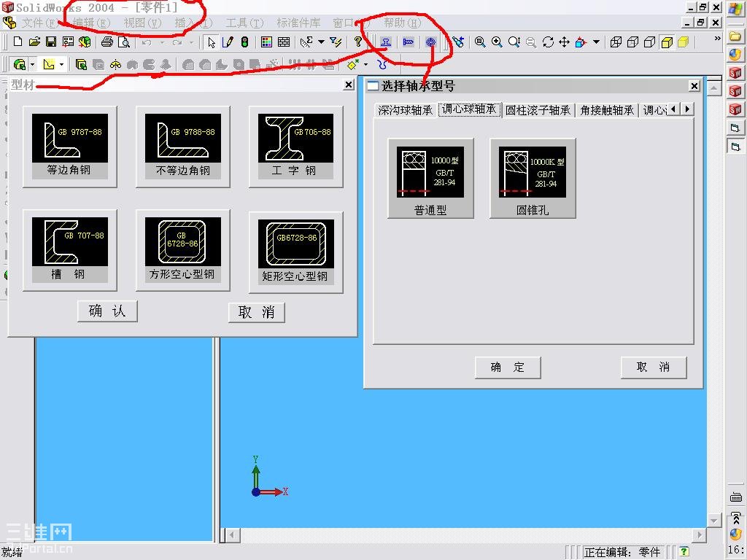Select 圆锥孔 10000K型 bearing
Screen dimensions: 747x560
(x=533, y=178)
